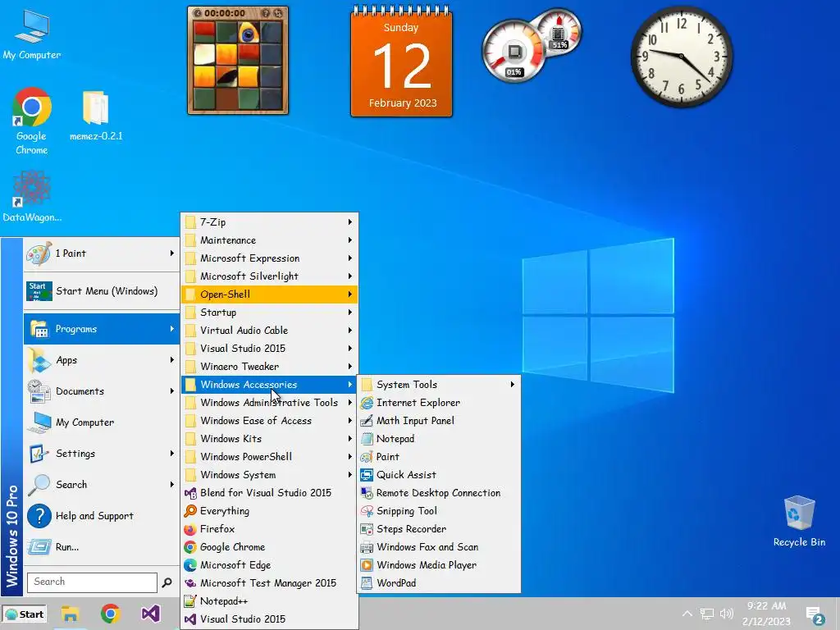Open Windows Administrative Tools folder

[269, 402]
